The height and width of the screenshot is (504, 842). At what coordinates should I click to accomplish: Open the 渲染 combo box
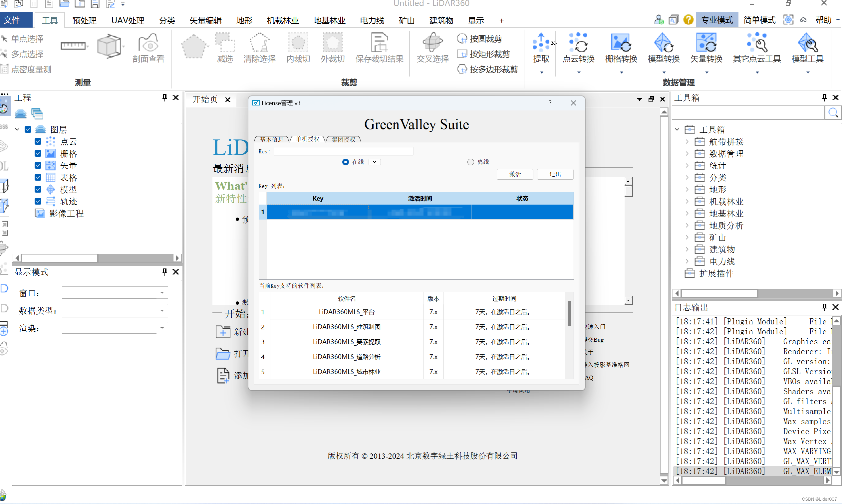[115, 328]
